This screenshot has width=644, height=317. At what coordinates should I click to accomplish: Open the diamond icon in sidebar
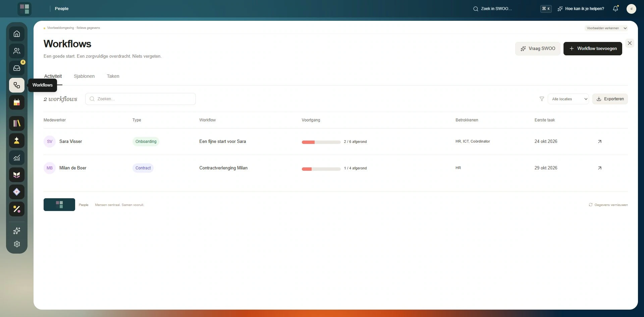click(17, 192)
